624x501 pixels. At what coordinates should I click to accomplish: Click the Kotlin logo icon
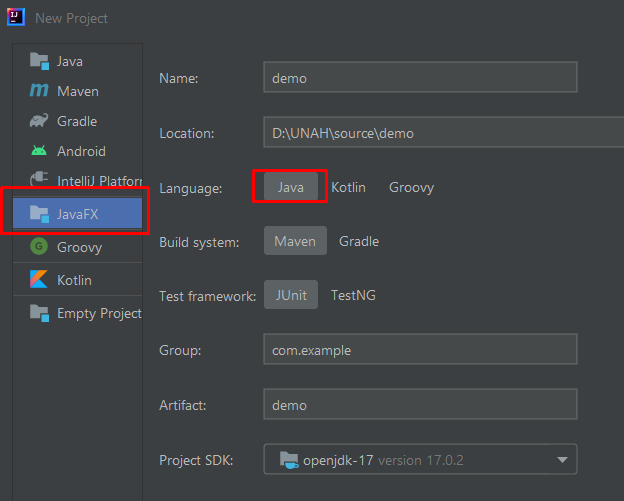pyautogui.click(x=39, y=279)
